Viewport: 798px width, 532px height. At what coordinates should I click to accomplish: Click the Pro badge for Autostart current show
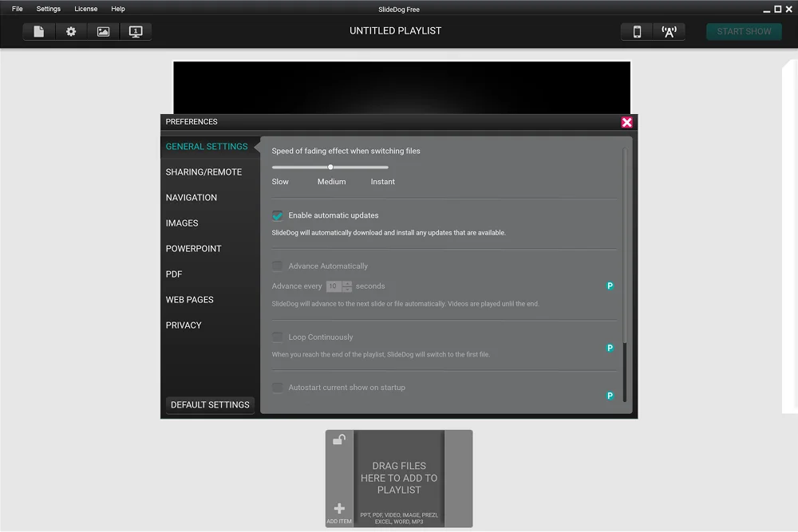610,396
